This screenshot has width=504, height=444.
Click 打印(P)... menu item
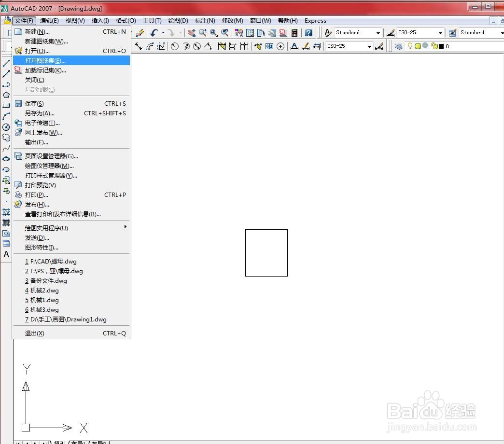pos(71,194)
